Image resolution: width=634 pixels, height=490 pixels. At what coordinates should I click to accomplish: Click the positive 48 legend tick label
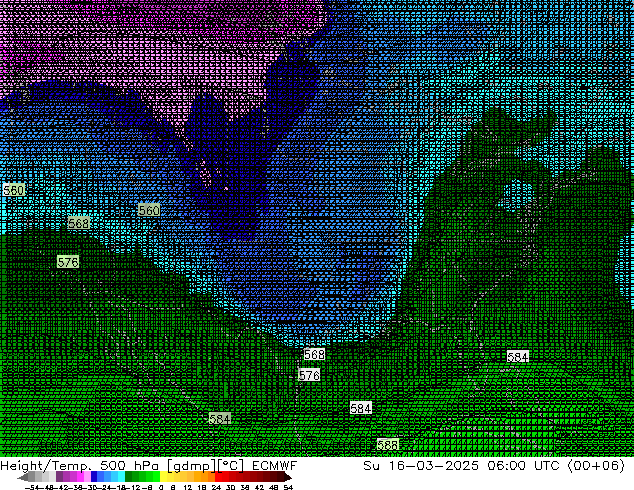click(273, 488)
